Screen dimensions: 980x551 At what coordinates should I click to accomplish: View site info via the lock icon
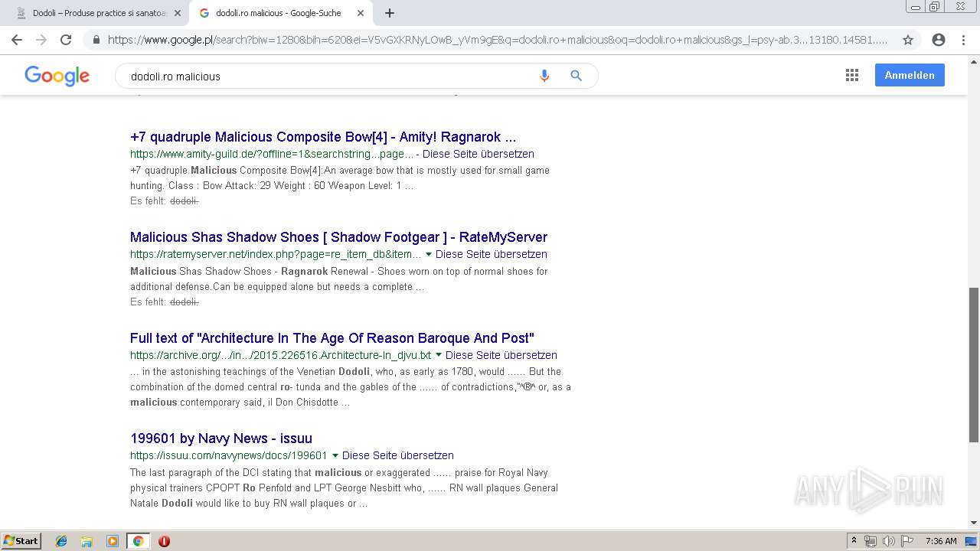[96, 40]
